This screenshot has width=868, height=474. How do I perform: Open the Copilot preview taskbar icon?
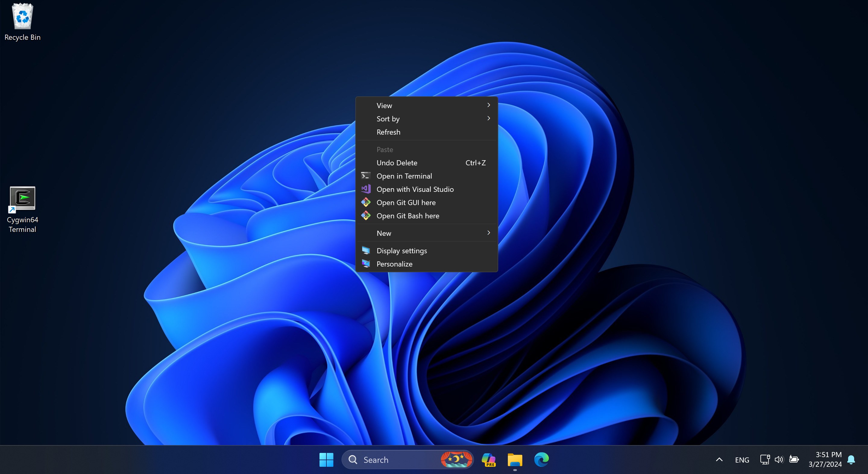pyautogui.click(x=488, y=460)
